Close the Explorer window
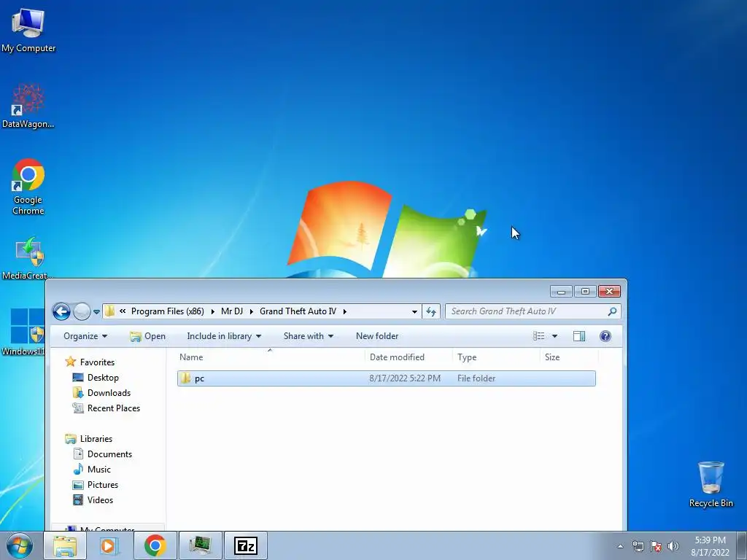Viewport: 747px width, 560px height. 609,292
